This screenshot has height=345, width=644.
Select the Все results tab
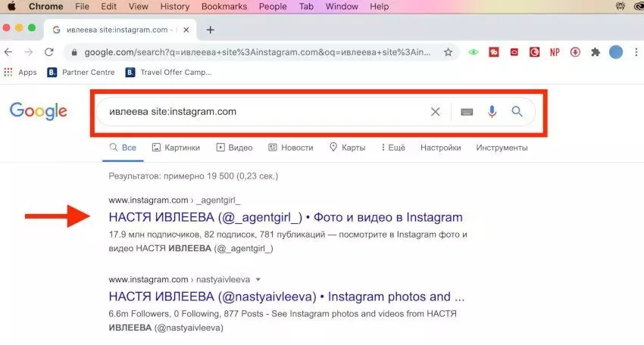(x=123, y=148)
